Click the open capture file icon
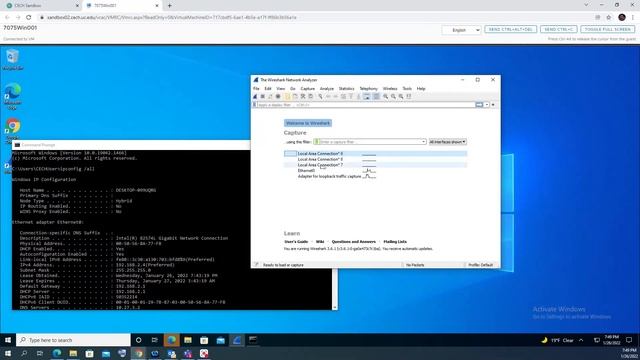 (x=287, y=96)
